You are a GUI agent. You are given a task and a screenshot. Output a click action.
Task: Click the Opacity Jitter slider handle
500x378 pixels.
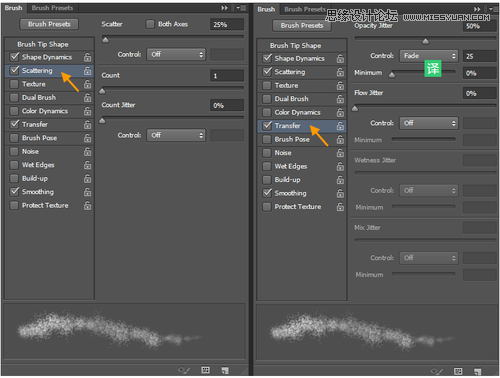[x=425, y=41]
